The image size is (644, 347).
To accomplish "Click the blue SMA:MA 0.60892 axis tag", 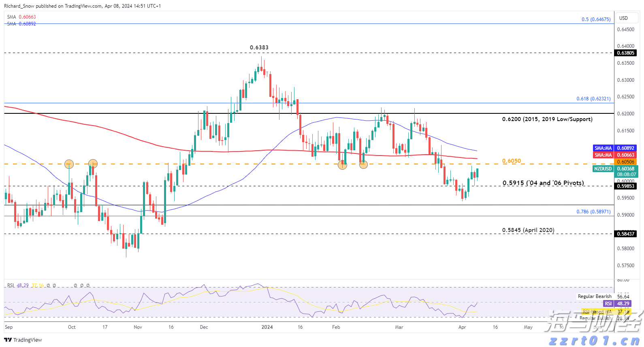I will pyautogui.click(x=603, y=148).
